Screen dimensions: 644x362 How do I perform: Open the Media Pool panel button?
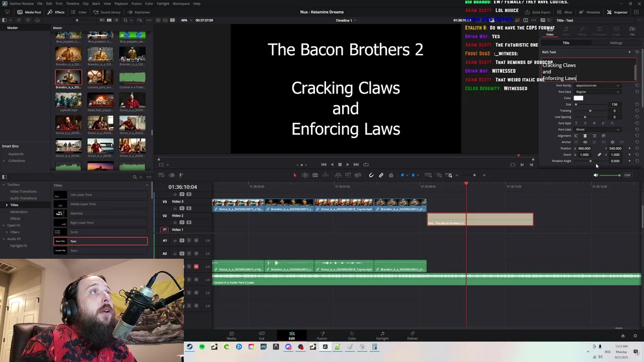point(30,12)
